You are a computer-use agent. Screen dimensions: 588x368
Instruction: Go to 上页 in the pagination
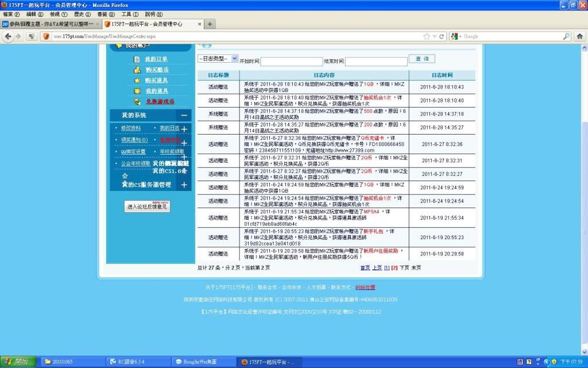(377, 268)
